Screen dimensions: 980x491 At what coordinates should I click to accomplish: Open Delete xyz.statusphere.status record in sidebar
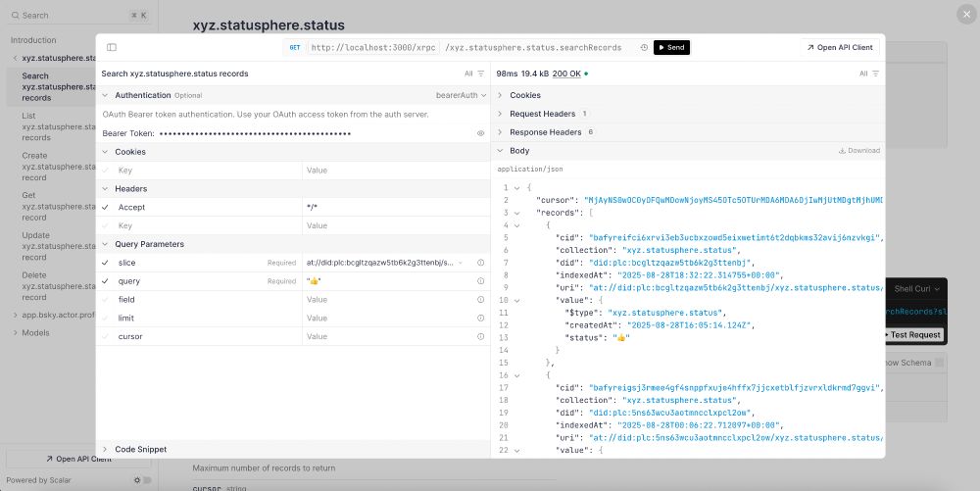pos(59,286)
